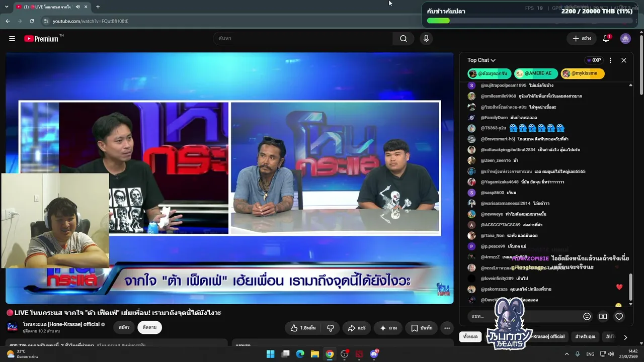This screenshot has width=644, height=362.
Task: Open site information icon in address bar
Action: pyautogui.click(x=46, y=21)
